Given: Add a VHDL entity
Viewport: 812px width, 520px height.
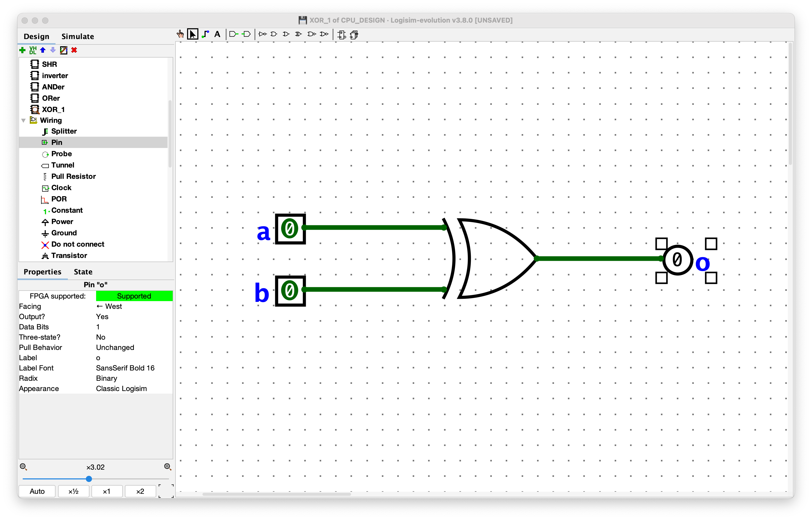Looking at the screenshot, I should click(33, 50).
